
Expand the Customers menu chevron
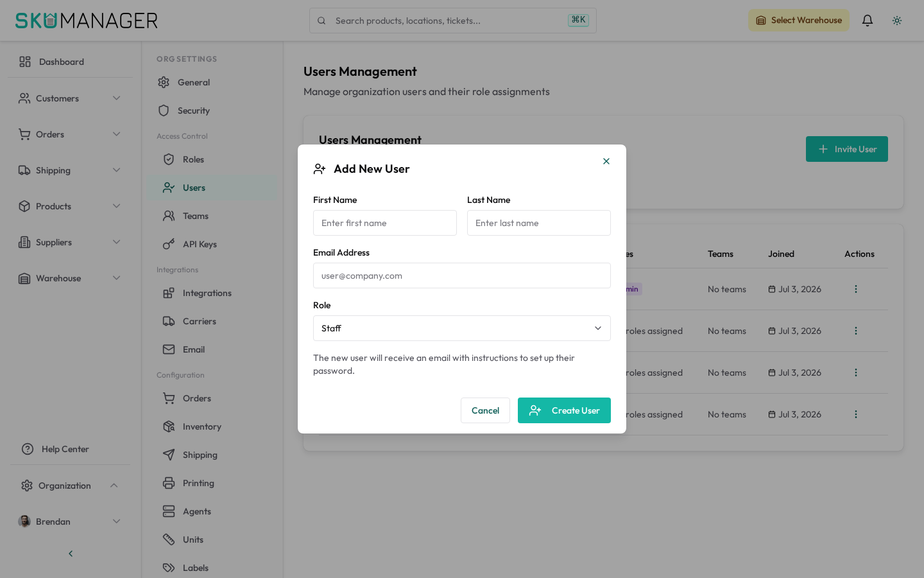click(117, 98)
